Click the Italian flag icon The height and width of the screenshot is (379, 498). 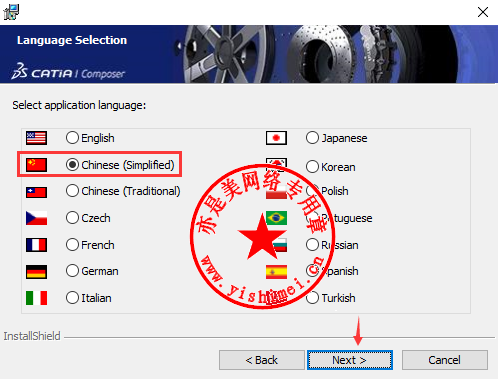coord(36,298)
